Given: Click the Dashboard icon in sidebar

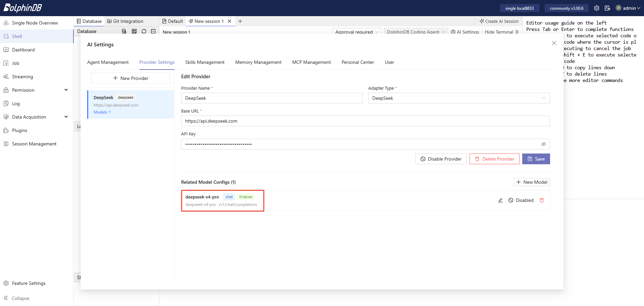Looking at the screenshot, I should pyautogui.click(x=6, y=50).
